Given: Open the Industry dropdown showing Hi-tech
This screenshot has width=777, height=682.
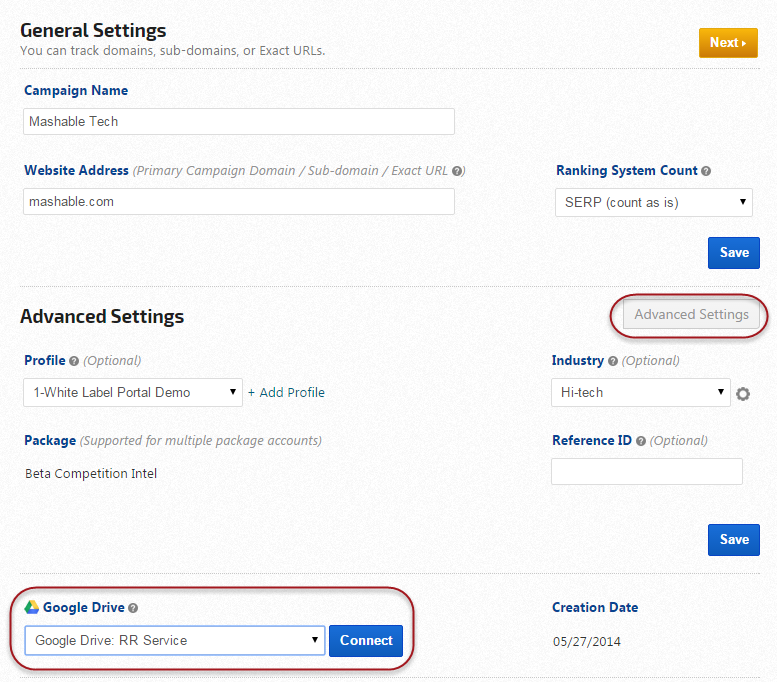Looking at the screenshot, I should tap(640, 392).
